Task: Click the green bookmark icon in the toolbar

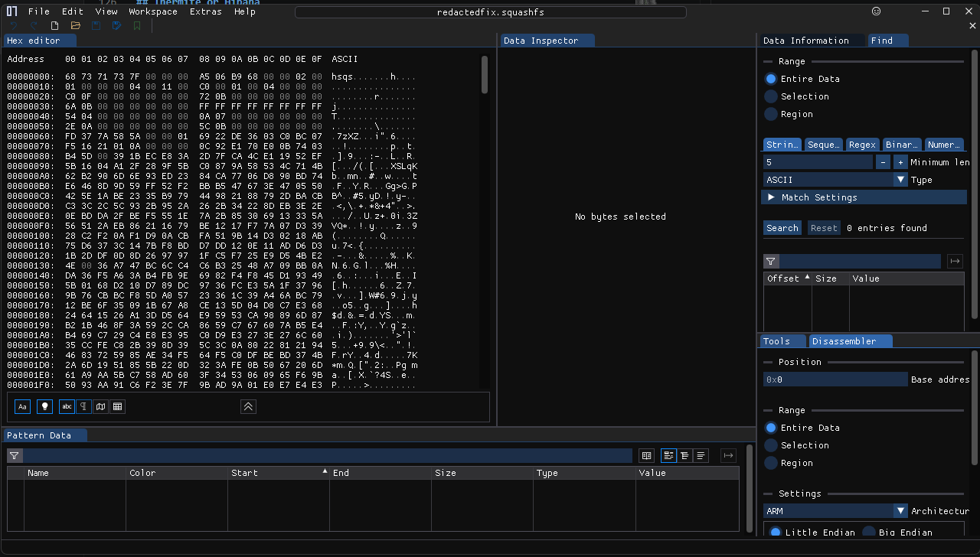Action: coord(137,26)
